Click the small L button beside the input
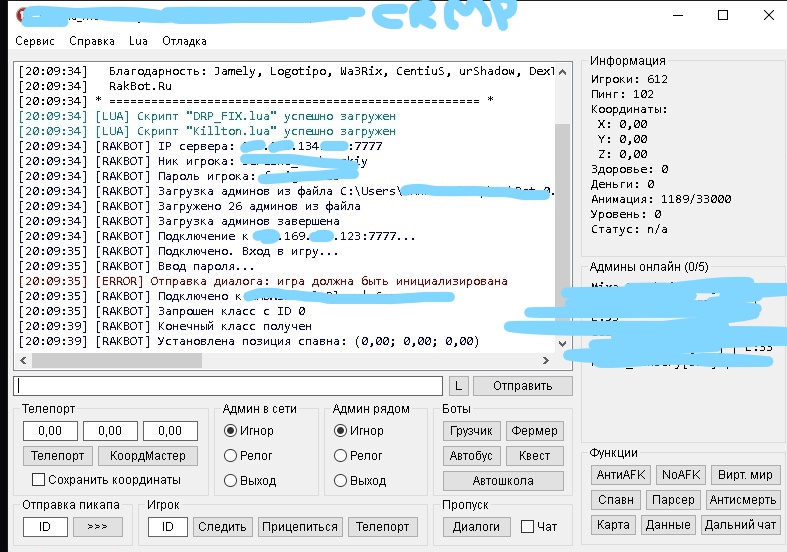787x552 pixels. [x=458, y=386]
